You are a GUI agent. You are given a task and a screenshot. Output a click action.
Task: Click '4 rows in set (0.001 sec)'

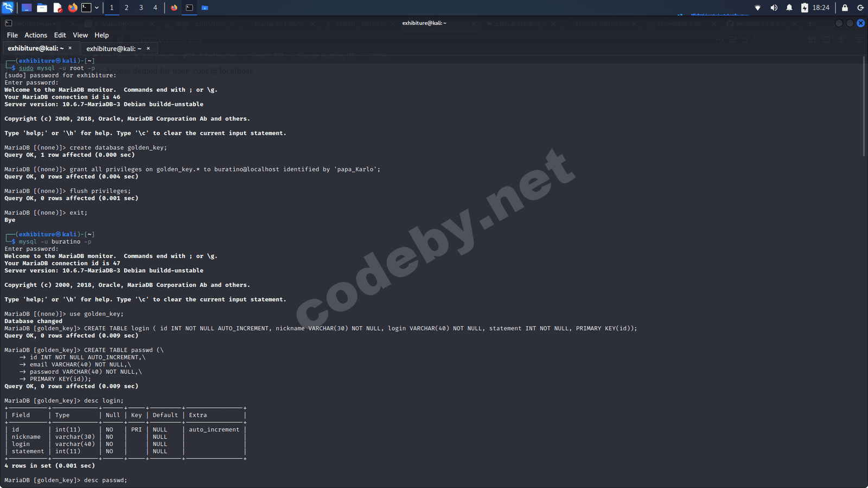pos(49,466)
